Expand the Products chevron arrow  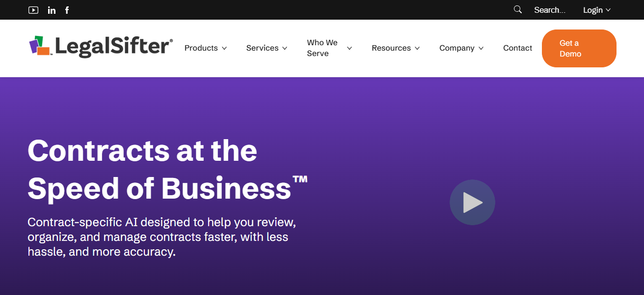pyautogui.click(x=224, y=48)
